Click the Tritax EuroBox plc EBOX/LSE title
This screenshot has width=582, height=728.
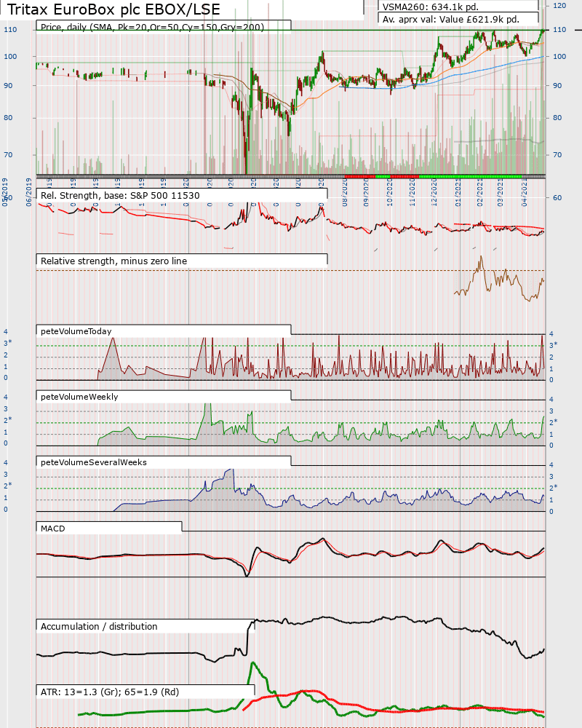(x=113, y=9)
